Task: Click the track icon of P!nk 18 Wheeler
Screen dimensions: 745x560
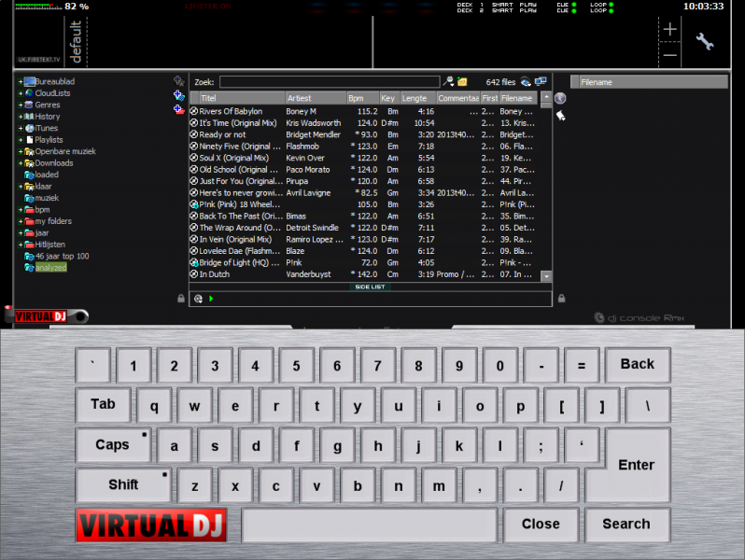Action: 194,204
